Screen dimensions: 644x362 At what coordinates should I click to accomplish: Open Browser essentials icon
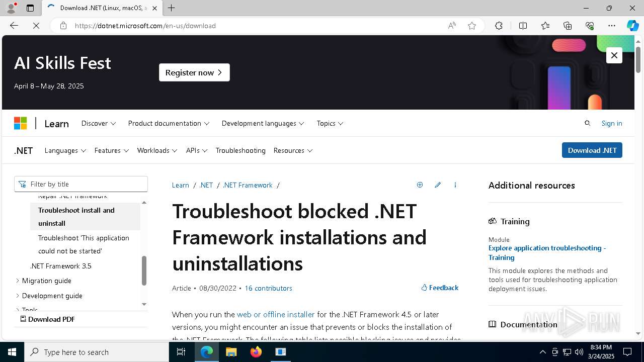point(590,26)
